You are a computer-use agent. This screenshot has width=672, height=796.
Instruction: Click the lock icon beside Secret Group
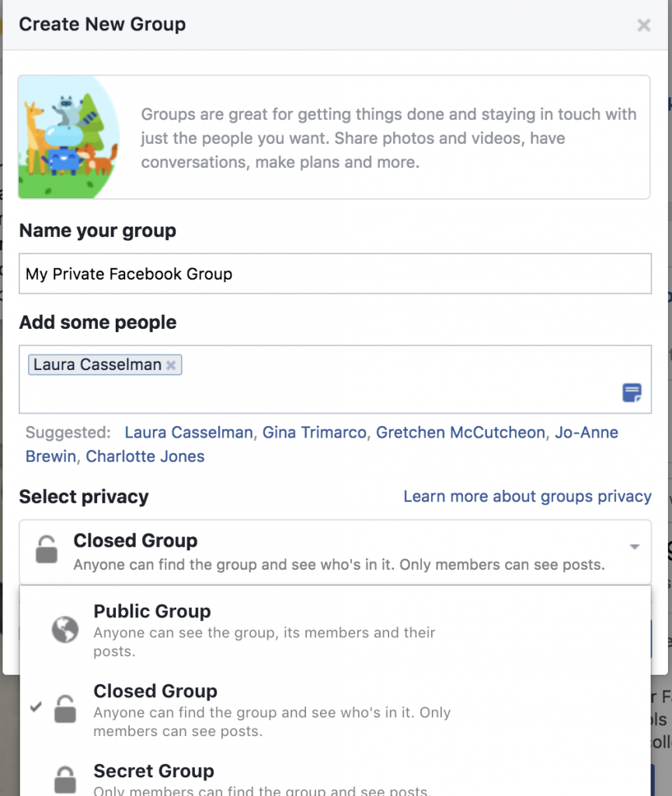66,780
